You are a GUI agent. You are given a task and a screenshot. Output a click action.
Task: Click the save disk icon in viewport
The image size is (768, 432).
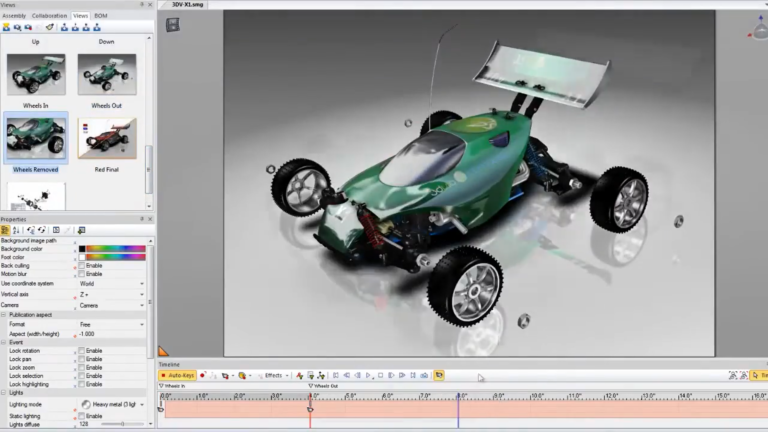coord(172,25)
